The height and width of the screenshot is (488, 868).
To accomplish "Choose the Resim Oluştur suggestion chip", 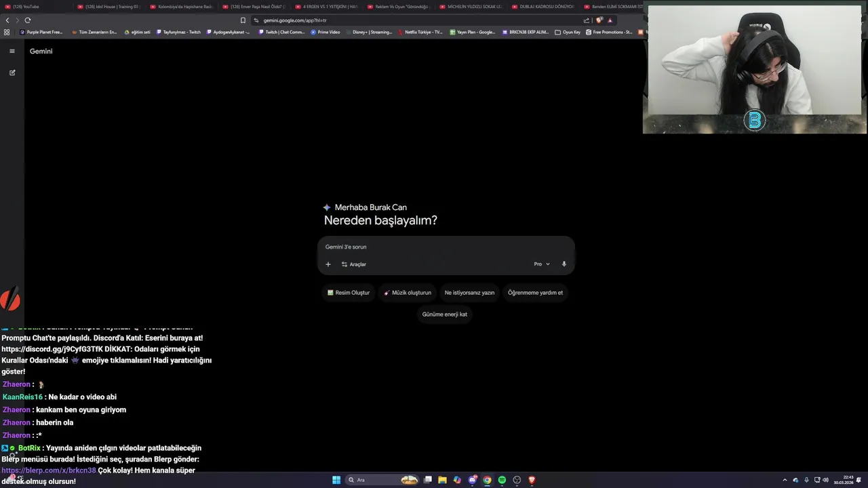I will coord(349,293).
